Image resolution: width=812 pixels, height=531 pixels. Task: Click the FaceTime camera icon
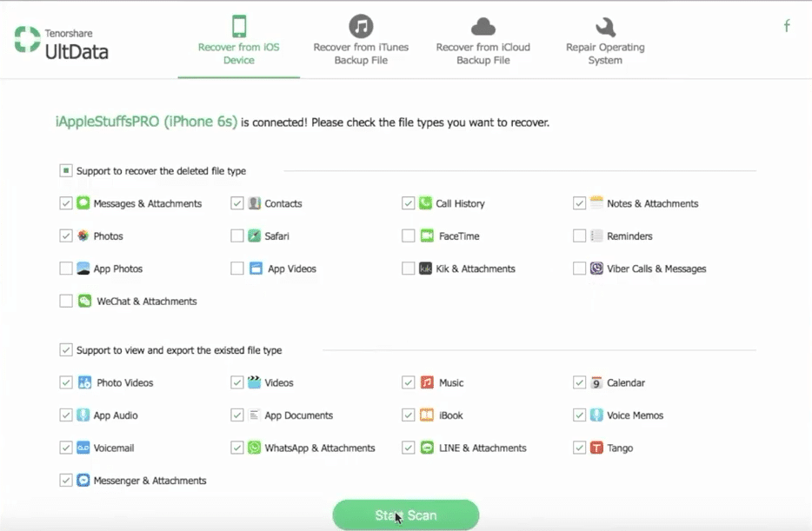(426, 236)
